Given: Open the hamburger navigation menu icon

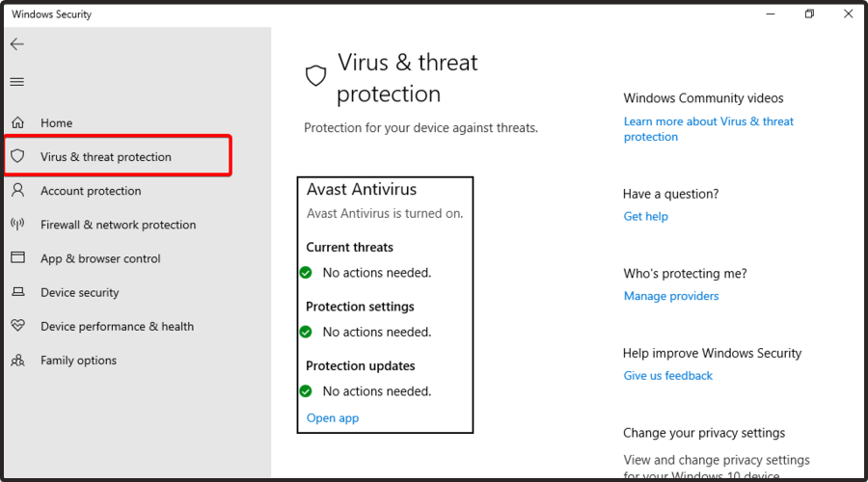Looking at the screenshot, I should (x=17, y=82).
